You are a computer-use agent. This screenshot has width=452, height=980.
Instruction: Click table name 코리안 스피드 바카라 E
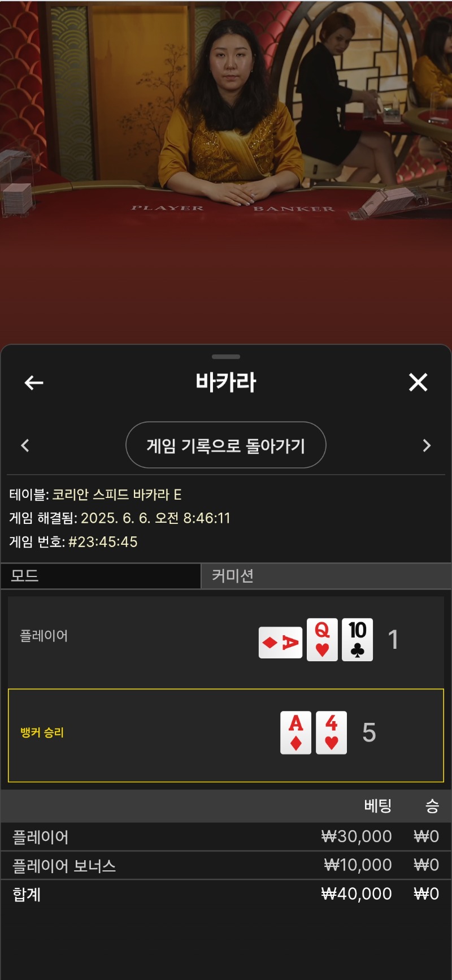tap(117, 495)
